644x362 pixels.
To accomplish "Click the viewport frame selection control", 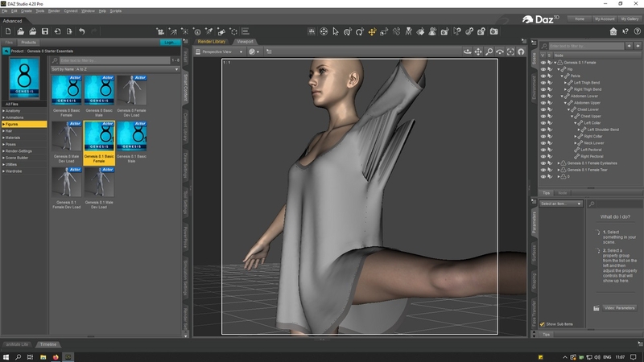I will click(510, 51).
